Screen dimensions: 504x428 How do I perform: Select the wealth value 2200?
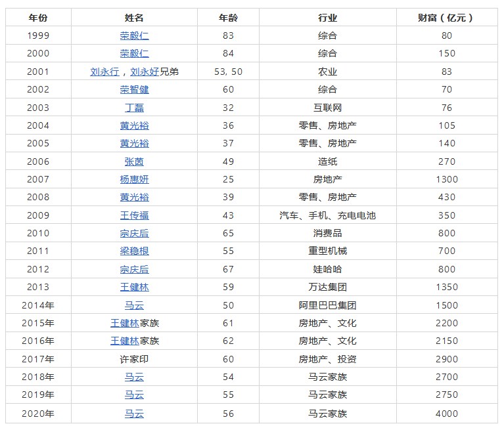447,323
